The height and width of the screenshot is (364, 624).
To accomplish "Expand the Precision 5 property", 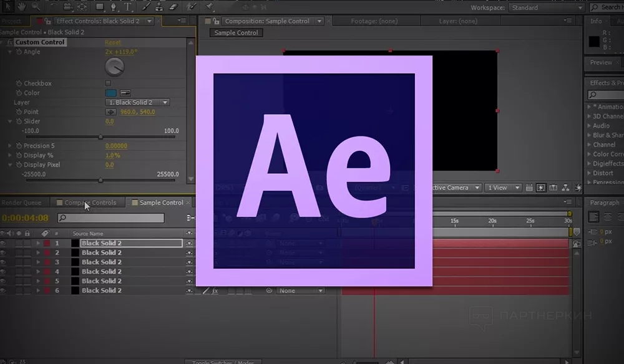I will click(10, 146).
